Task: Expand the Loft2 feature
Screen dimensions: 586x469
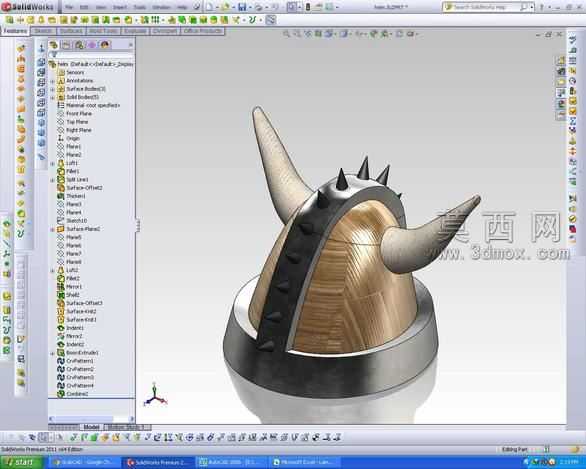Action: (x=53, y=270)
